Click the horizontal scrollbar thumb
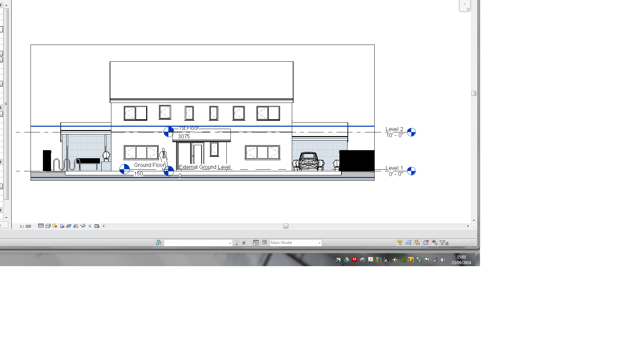The width and height of the screenshot is (644, 362). coord(286,226)
